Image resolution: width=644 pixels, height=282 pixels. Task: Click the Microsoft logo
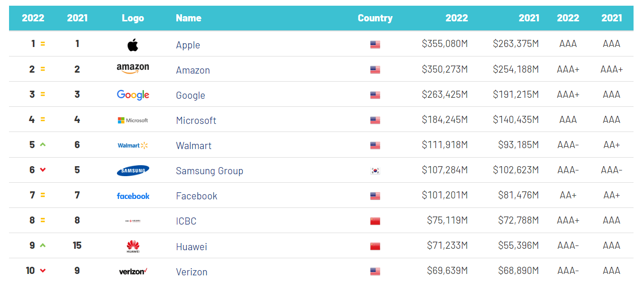pos(133,121)
